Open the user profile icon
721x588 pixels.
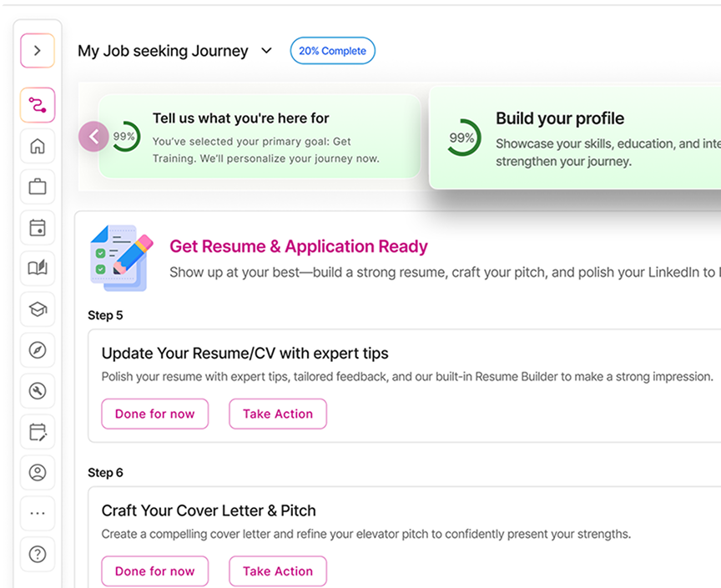coord(38,473)
